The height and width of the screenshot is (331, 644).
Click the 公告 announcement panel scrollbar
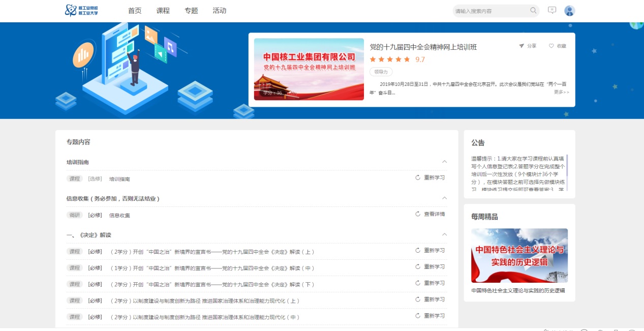(x=567, y=173)
